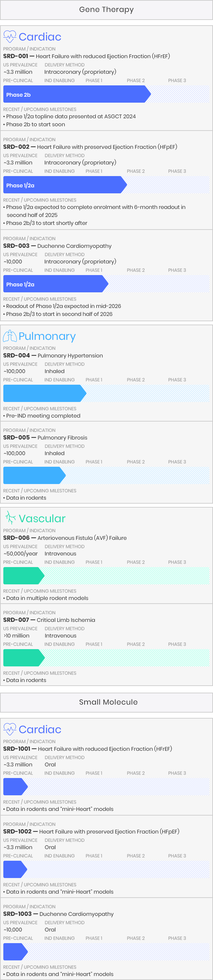Click the SRD-004 Pulmonary Hypertension progress bar
Viewport: 213px width, 980px height.
[x=45, y=393]
